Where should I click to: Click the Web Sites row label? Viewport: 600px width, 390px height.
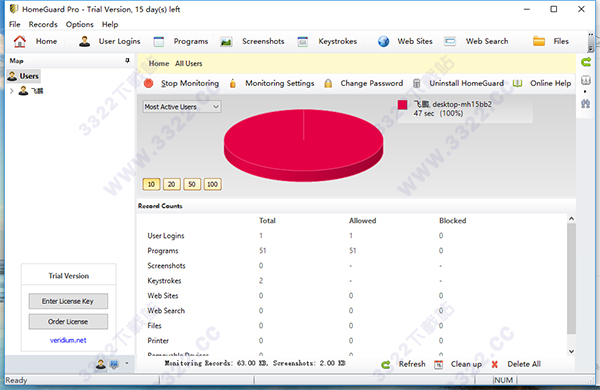coord(163,295)
